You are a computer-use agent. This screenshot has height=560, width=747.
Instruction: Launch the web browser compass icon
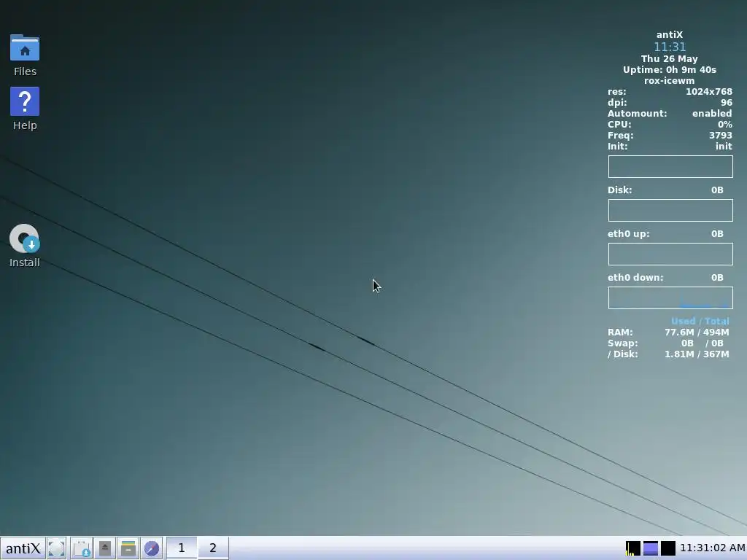[152, 548]
